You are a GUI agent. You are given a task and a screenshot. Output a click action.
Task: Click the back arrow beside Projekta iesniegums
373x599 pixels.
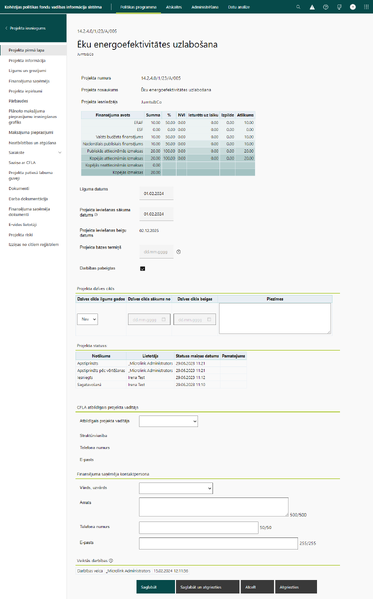click(x=6, y=28)
